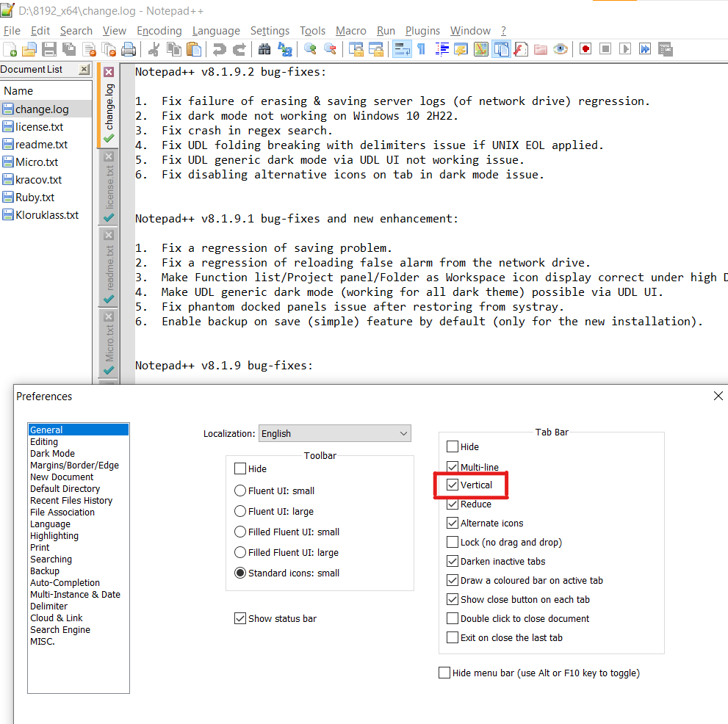
Task: Select Fluent UI: small radio button
Action: click(240, 490)
